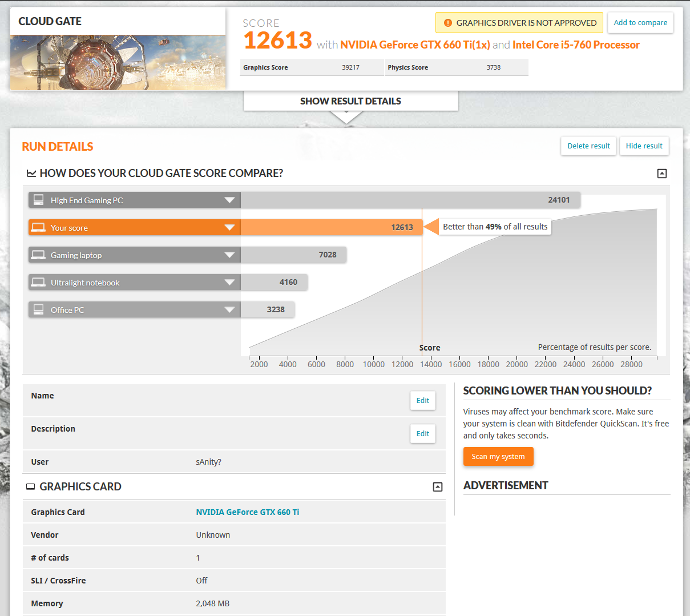The width and height of the screenshot is (690, 616).
Task: Click the Graphics Card section laptop icon
Action: click(x=31, y=486)
